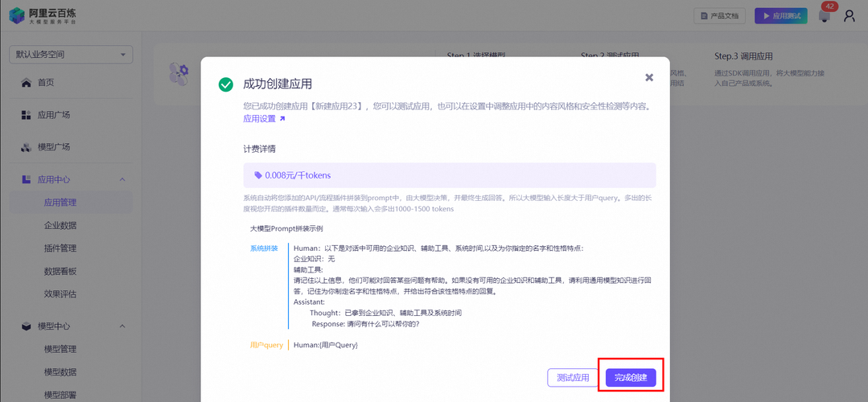Click the 系统拼装 label

pyautogui.click(x=264, y=248)
